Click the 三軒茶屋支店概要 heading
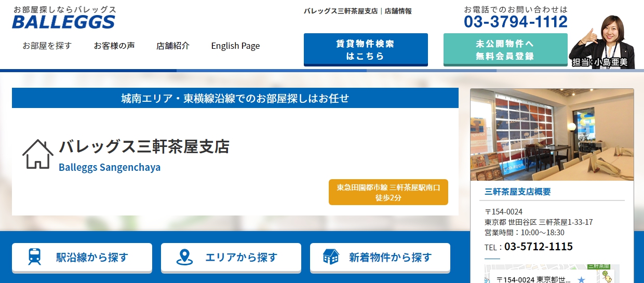Screen dimensions: 644x283 click(x=518, y=191)
